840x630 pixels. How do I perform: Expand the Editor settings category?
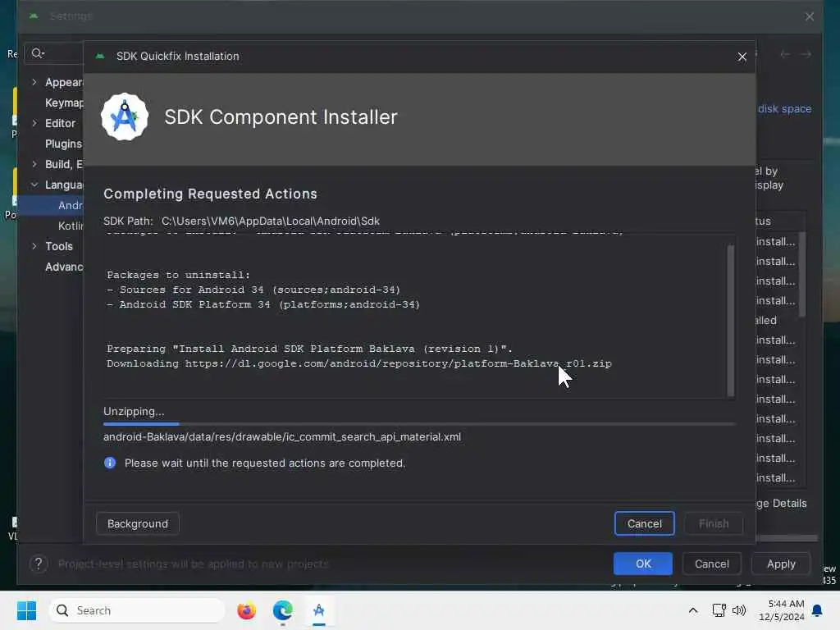[x=34, y=123]
